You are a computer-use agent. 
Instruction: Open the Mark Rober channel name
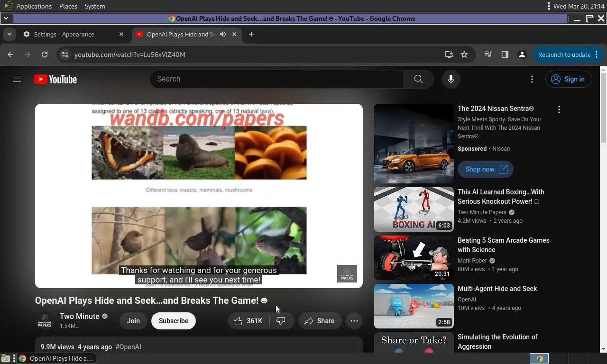(472, 261)
